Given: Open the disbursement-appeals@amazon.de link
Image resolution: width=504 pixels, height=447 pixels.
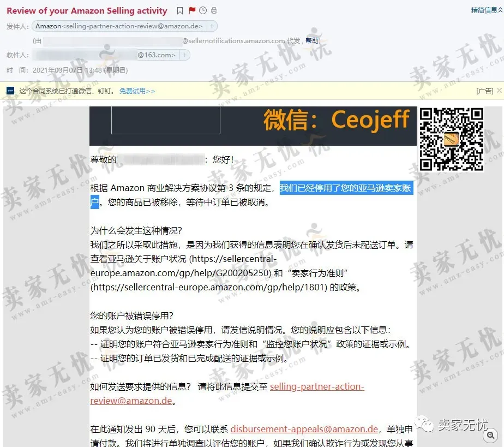Looking at the screenshot, I should tap(304, 429).
